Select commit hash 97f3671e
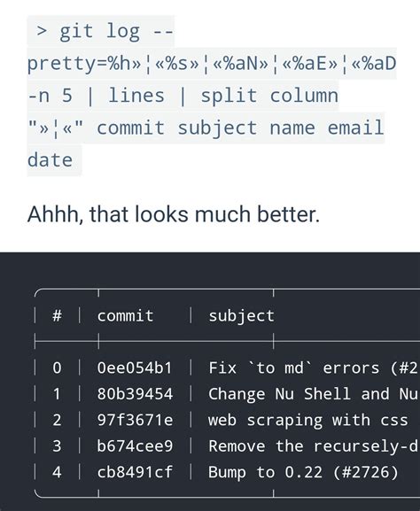 (x=135, y=420)
